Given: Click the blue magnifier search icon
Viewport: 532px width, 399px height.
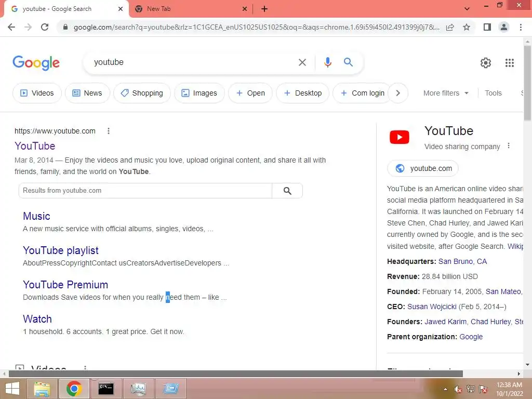Looking at the screenshot, I should pyautogui.click(x=348, y=62).
